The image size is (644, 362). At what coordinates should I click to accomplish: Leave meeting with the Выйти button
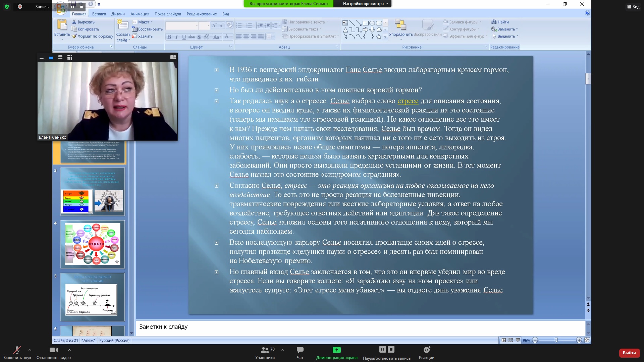click(x=629, y=353)
